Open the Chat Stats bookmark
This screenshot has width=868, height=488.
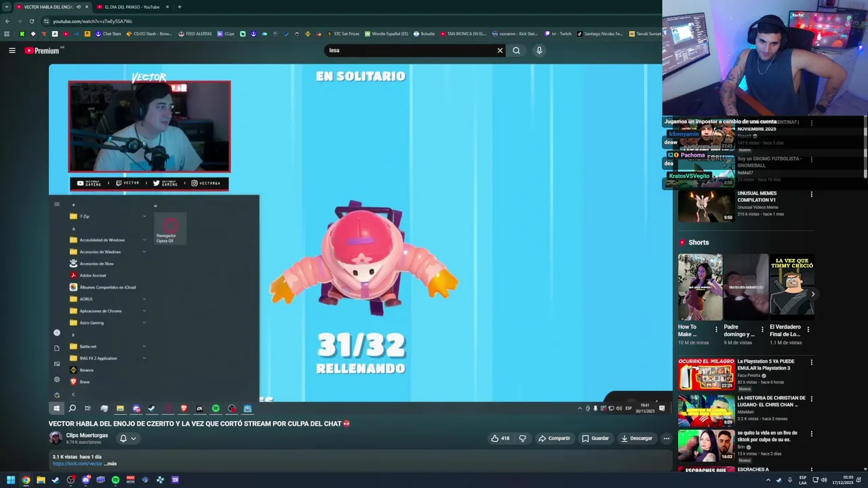[x=108, y=34]
